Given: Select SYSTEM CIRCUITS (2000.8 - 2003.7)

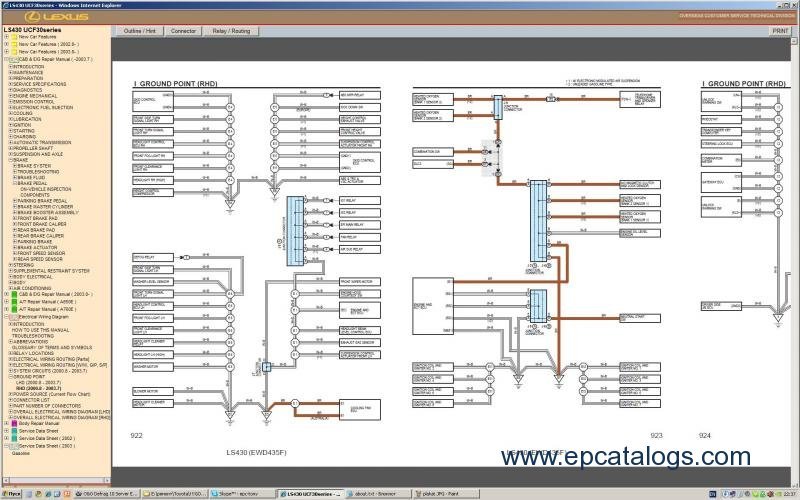Looking at the screenshot, I should [50, 371].
